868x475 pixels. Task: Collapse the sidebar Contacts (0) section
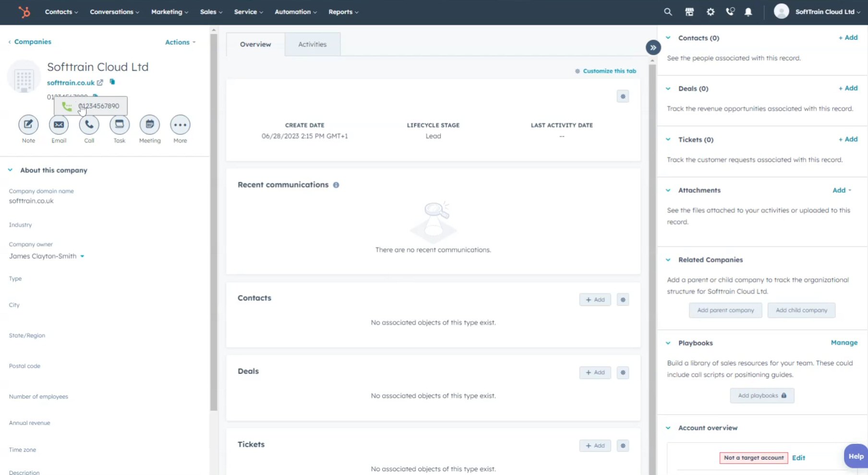coord(668,37)
